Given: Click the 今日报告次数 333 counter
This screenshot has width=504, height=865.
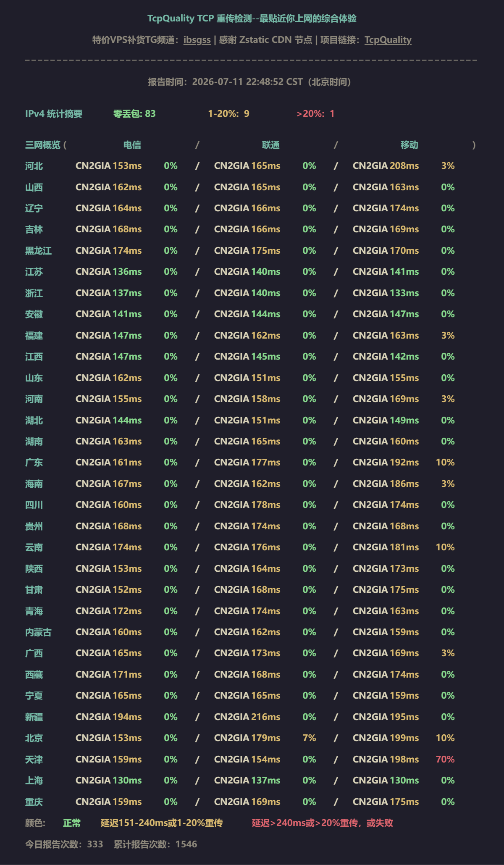Looking at the screenshot, I should click(x=64, y=844).
